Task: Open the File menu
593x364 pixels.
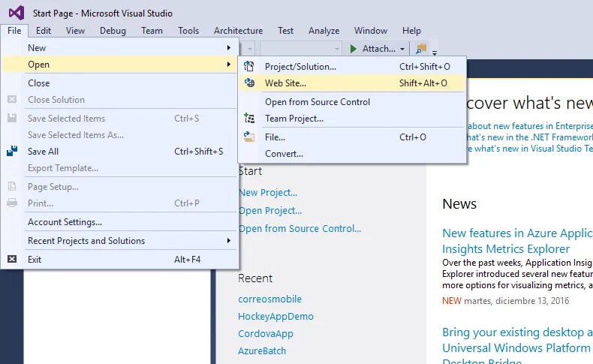Action: (x=14, y=31)
